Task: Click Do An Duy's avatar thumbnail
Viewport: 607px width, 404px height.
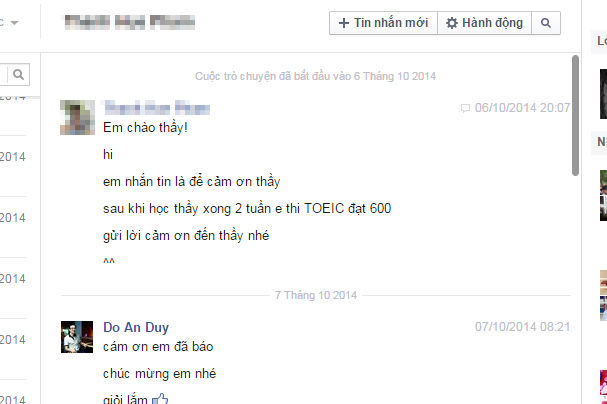Action: click(x=77, y=337)
